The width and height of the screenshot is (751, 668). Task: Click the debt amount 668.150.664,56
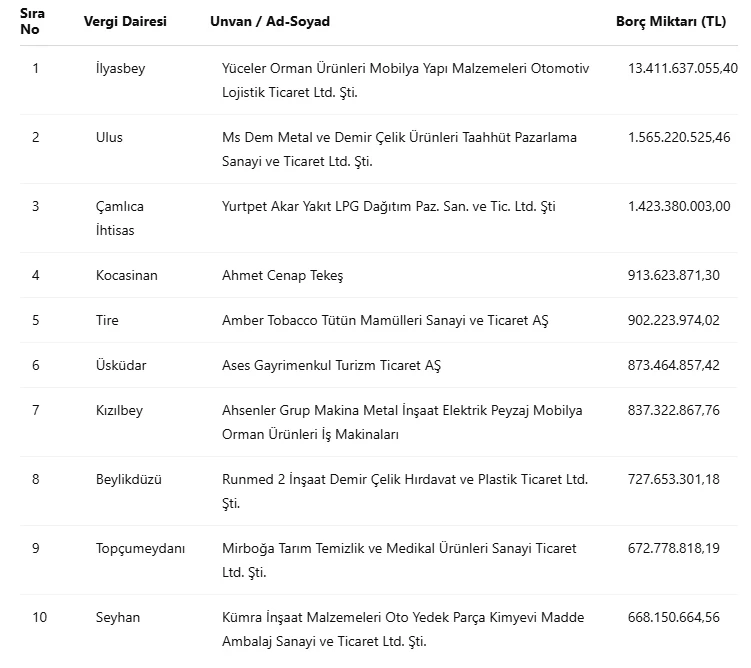pos(673,617)
